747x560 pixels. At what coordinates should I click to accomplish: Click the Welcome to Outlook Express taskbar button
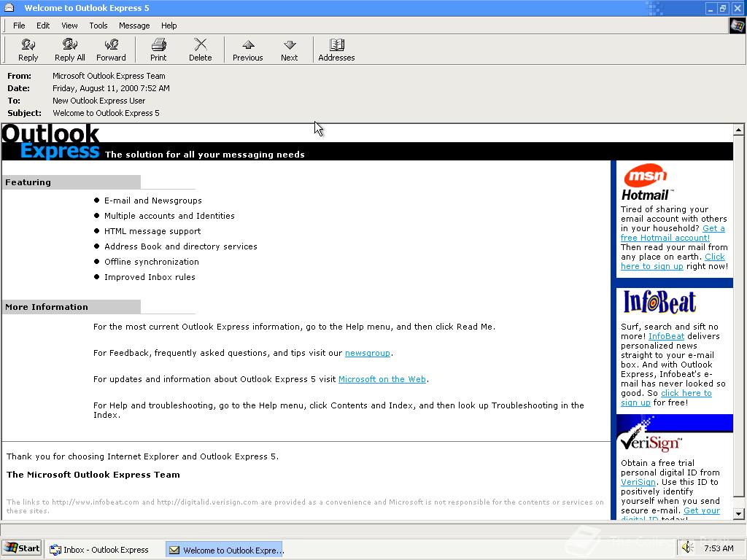[225, 550]
